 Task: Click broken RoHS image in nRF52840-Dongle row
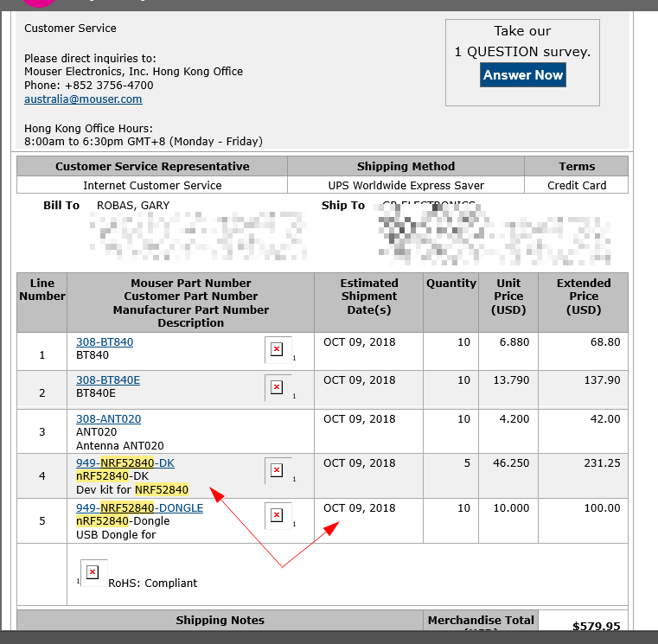point(277,515)
